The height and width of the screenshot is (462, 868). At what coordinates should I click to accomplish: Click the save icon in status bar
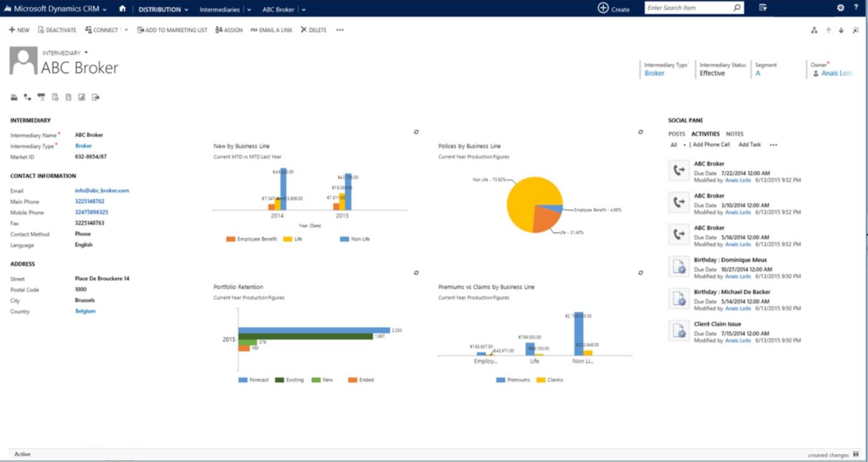pyautogui.click(x=856, y=454)
